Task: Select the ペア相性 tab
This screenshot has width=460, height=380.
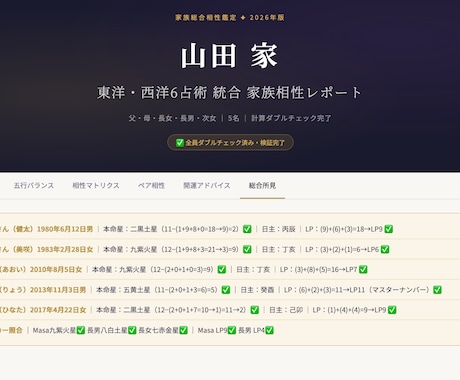Action: (151, 186)
